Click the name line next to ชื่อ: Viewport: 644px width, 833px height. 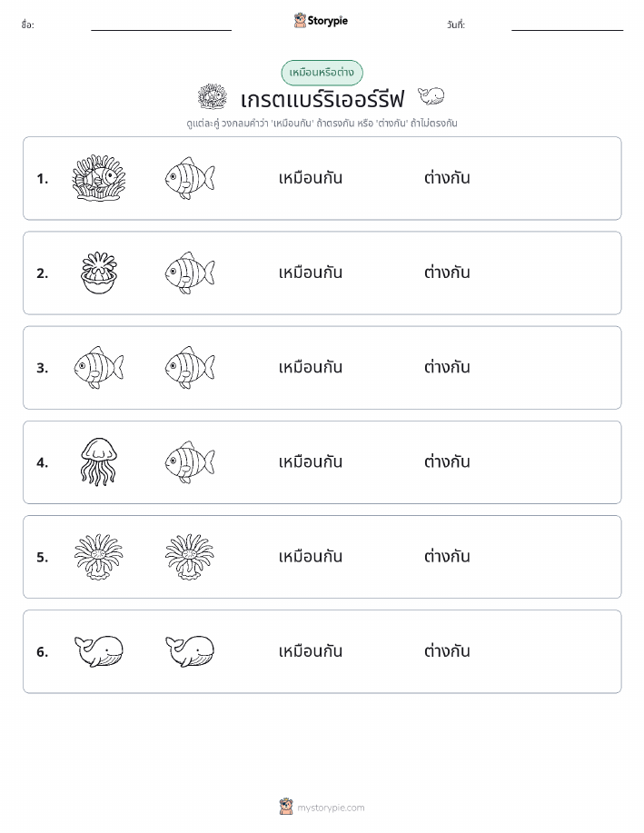[161, 30]
